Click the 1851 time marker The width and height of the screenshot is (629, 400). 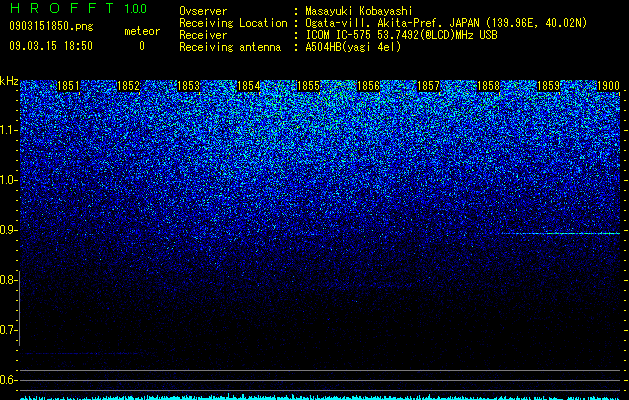tap(69, 86)
